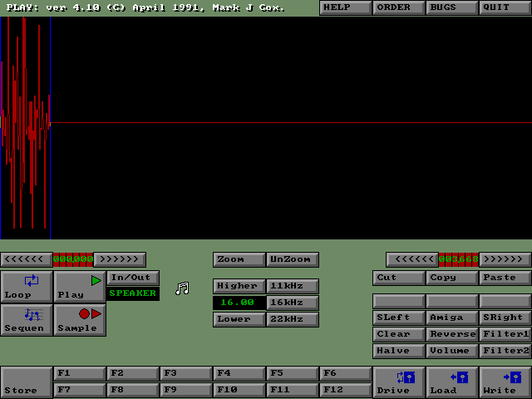Apply Filter1 to the sample
The image size is (532, 399).
(x=505, y=334)
